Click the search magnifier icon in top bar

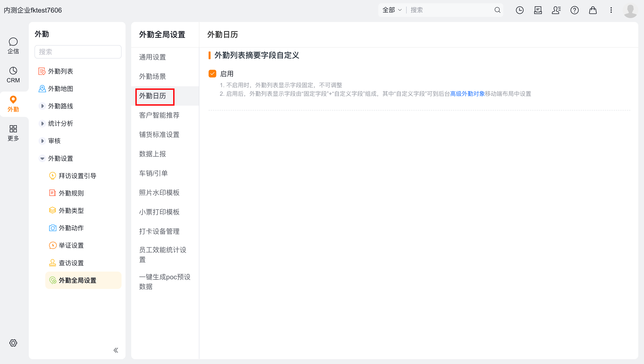[x=497, y=10]
